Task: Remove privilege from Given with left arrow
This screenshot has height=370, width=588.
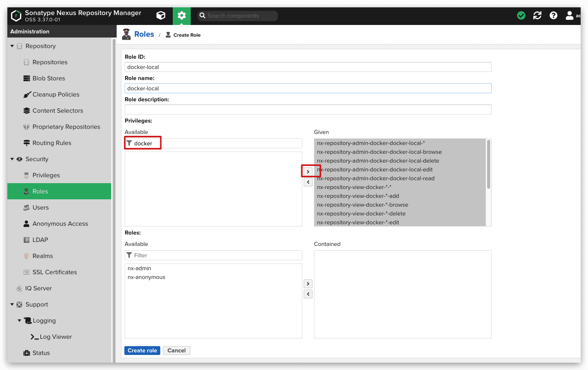Action: click(x=308, y=182)
